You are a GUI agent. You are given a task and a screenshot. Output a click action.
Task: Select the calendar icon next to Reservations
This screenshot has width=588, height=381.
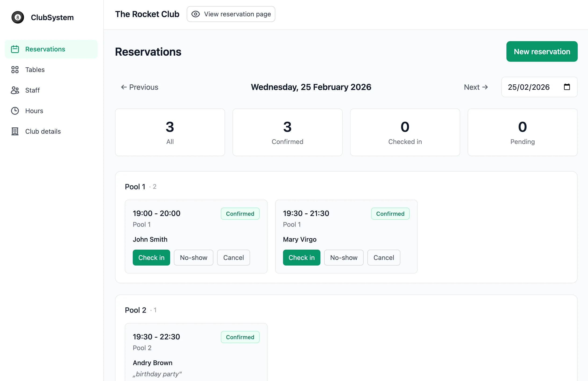(x=15, y=49)
